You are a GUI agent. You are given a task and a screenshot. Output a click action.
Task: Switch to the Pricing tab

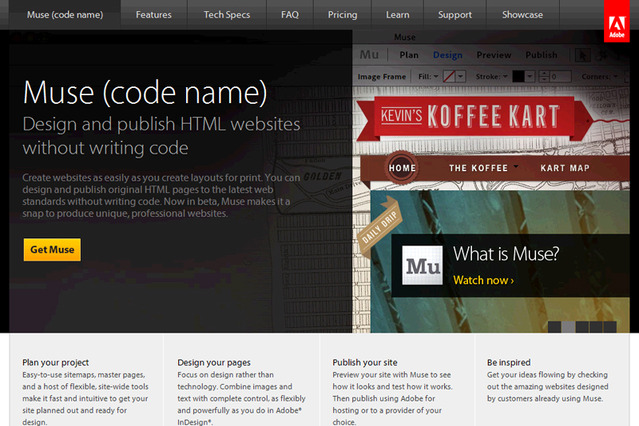click(x=342, y=15)
